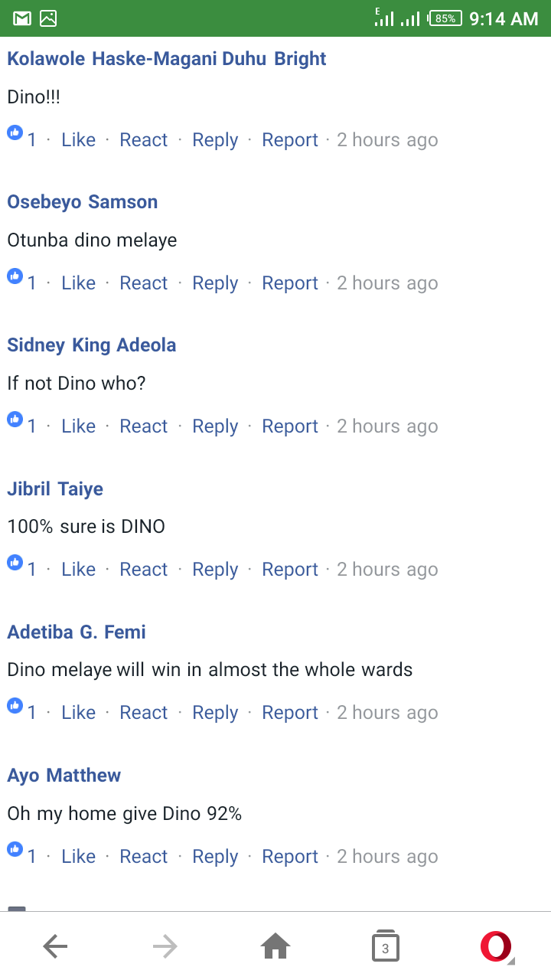
Task: Reply to "If not Dino who?" comment
Action: (x=215, y=426)
